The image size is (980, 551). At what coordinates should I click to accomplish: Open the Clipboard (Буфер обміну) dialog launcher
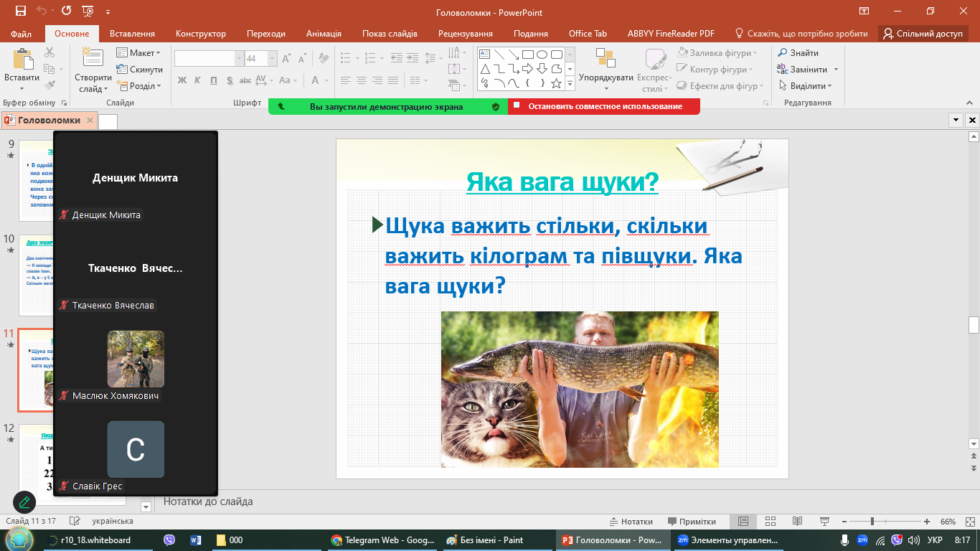[x=65, y=103]
